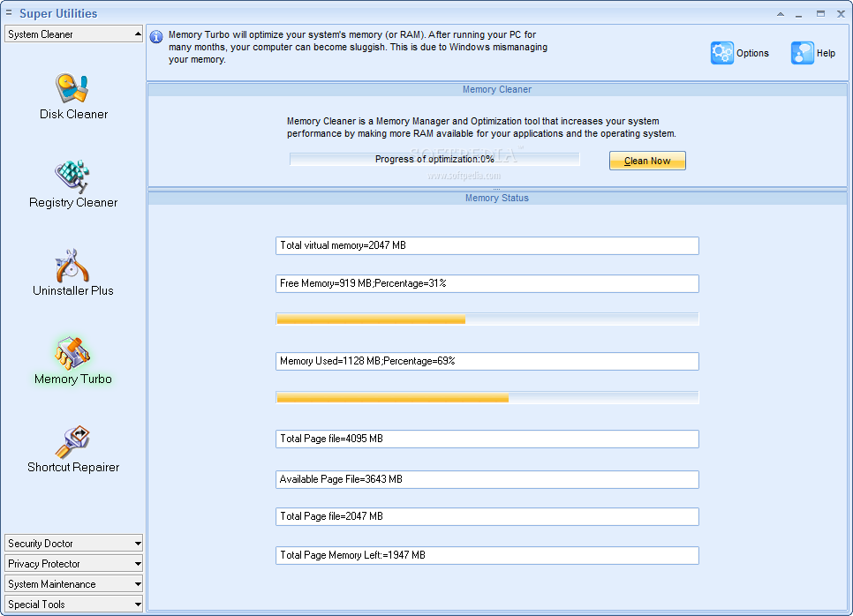
Task: Click the Memory Status panel header
Action: tap(497, 198)
